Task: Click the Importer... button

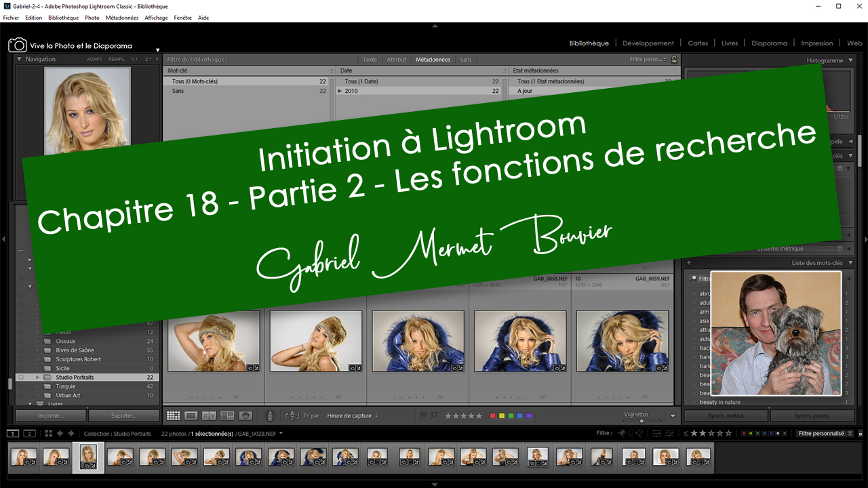Action: pos(50,415)
